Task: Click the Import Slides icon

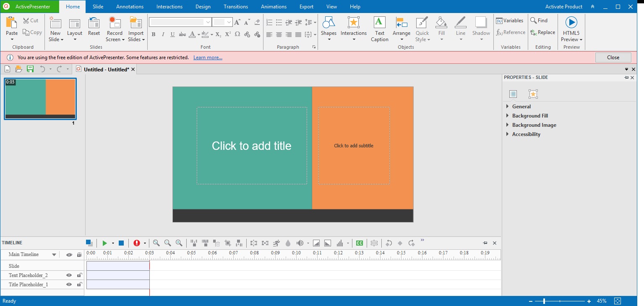Action: pos(136,23)
